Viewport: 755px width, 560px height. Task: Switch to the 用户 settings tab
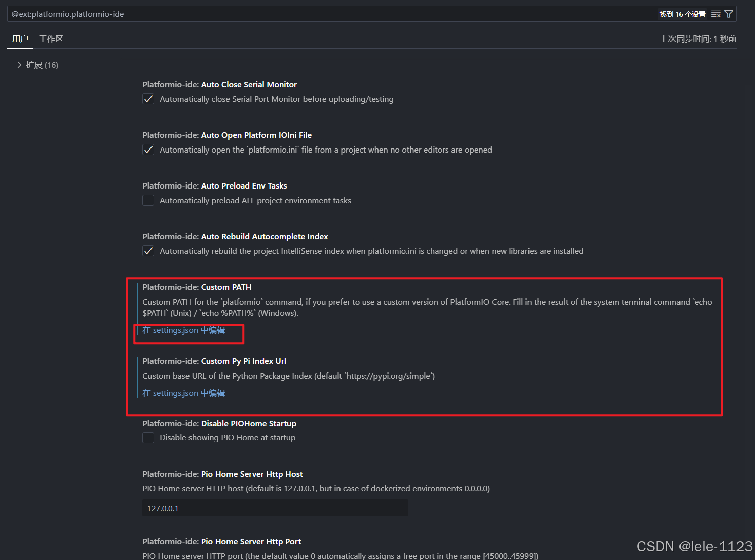pyautogui.click(x=20, y=39)
